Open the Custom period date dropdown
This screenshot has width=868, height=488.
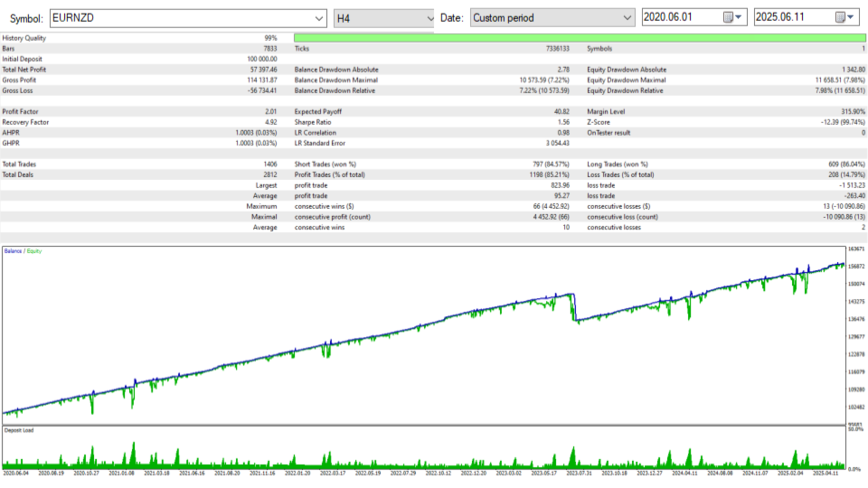point(552,18)
